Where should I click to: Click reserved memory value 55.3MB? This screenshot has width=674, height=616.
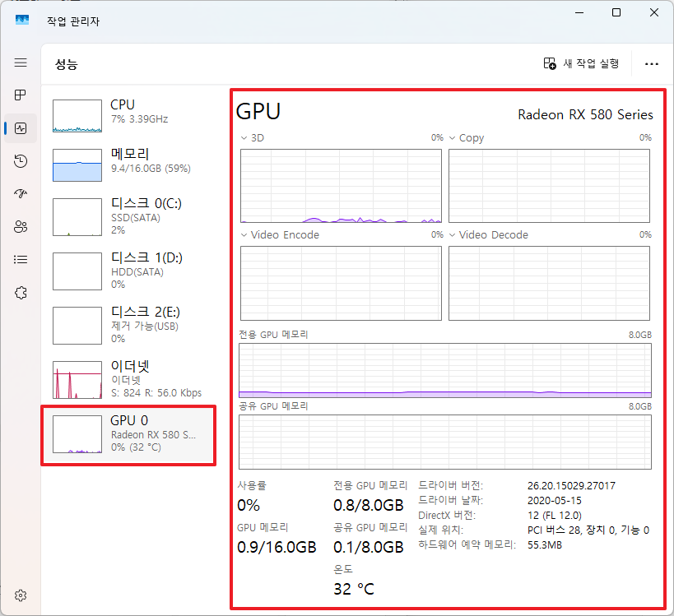tap(545, 545)
